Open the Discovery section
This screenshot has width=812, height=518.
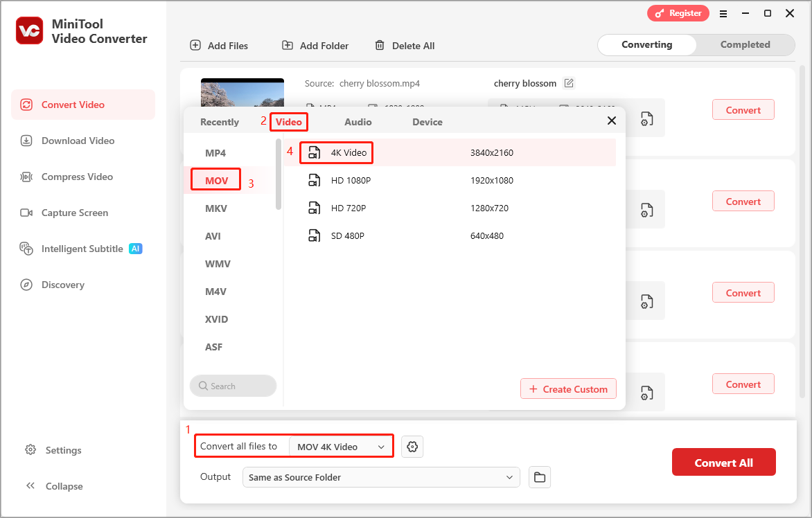coord(62,285)
